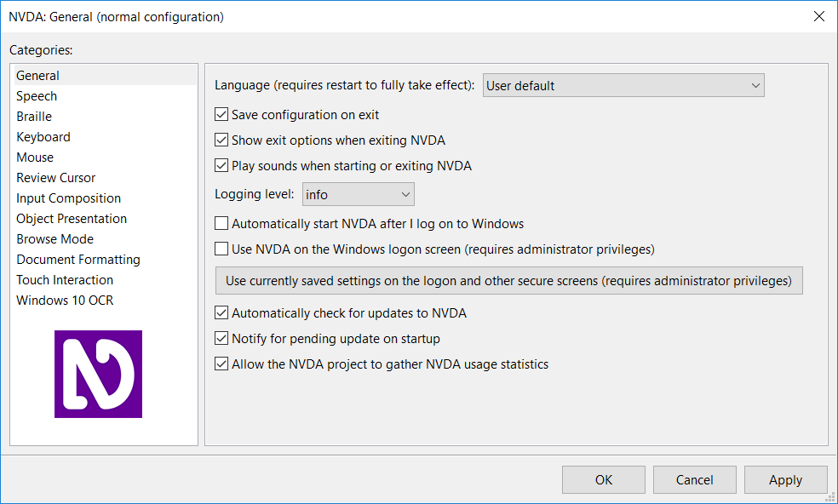Click the NVDA logo image

coord(98,374)
